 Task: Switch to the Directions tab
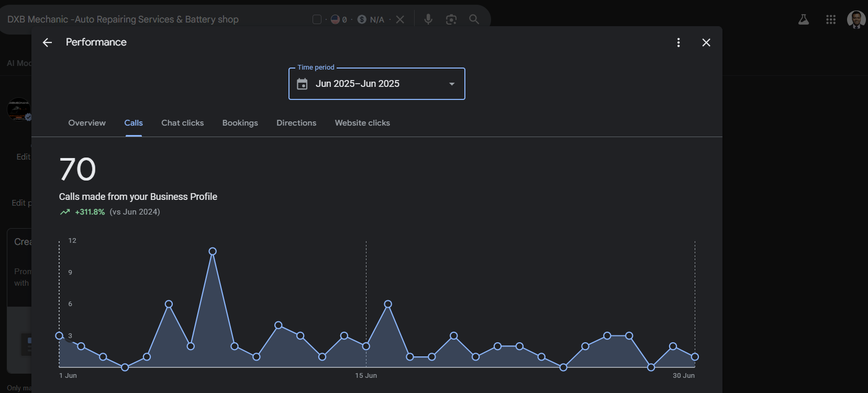click(x=296, y=123)
